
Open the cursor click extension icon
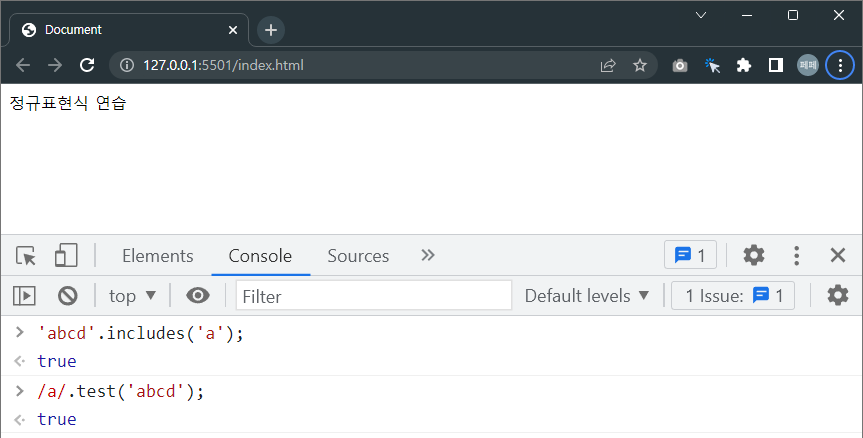click(712, 65)
